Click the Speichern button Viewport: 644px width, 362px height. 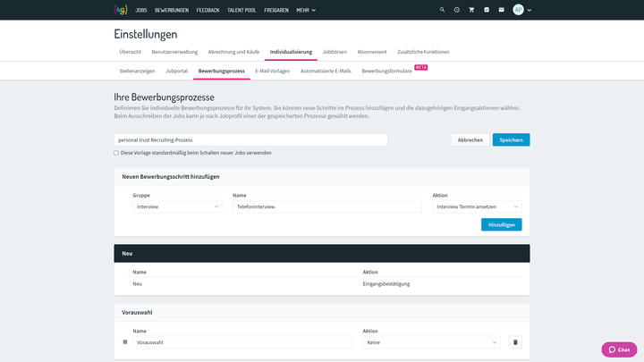point(511,139)
